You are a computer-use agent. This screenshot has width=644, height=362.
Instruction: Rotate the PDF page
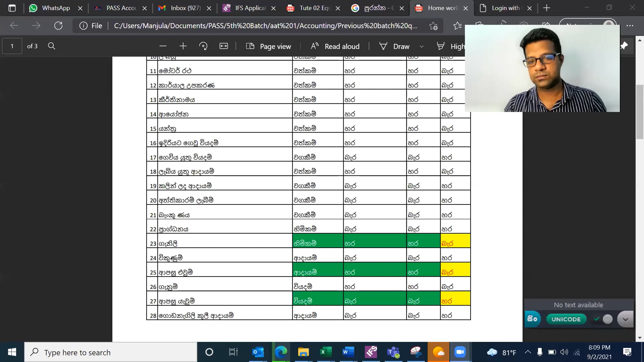[x=203, y=46]
